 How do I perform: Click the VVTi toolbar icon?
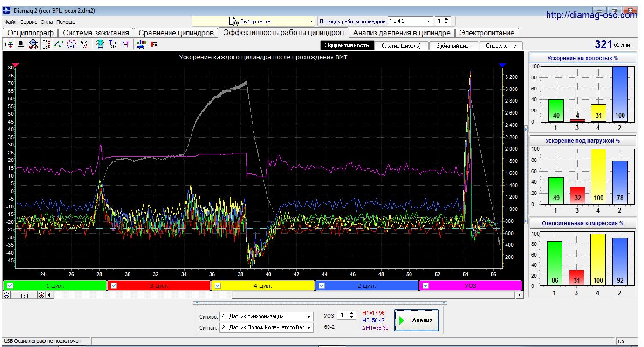tap(71, 44)
